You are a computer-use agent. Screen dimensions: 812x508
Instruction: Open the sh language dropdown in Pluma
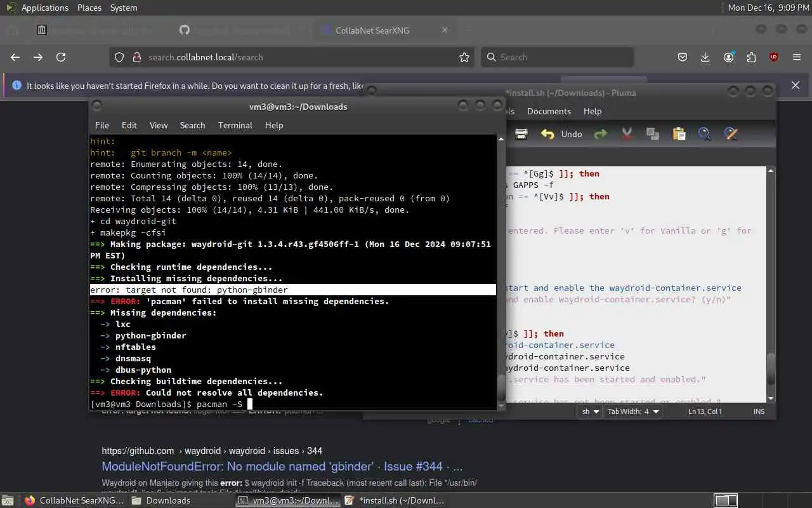(589, 411)
